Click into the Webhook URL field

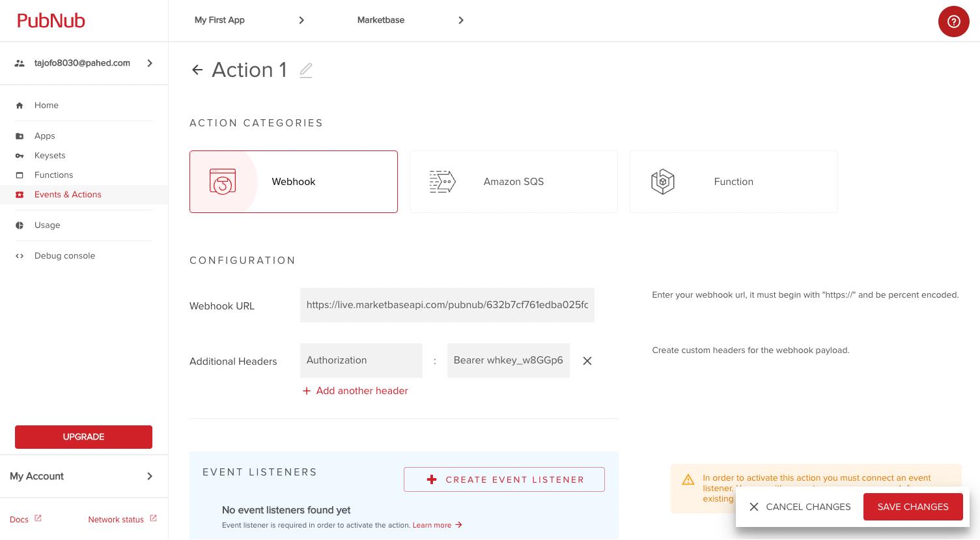[447, 305]
